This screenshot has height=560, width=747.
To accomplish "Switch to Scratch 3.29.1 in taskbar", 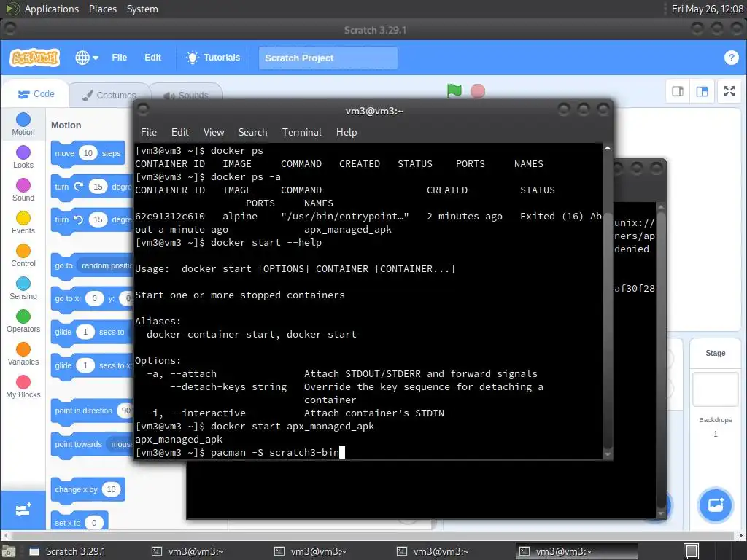I will pos(75,551).
